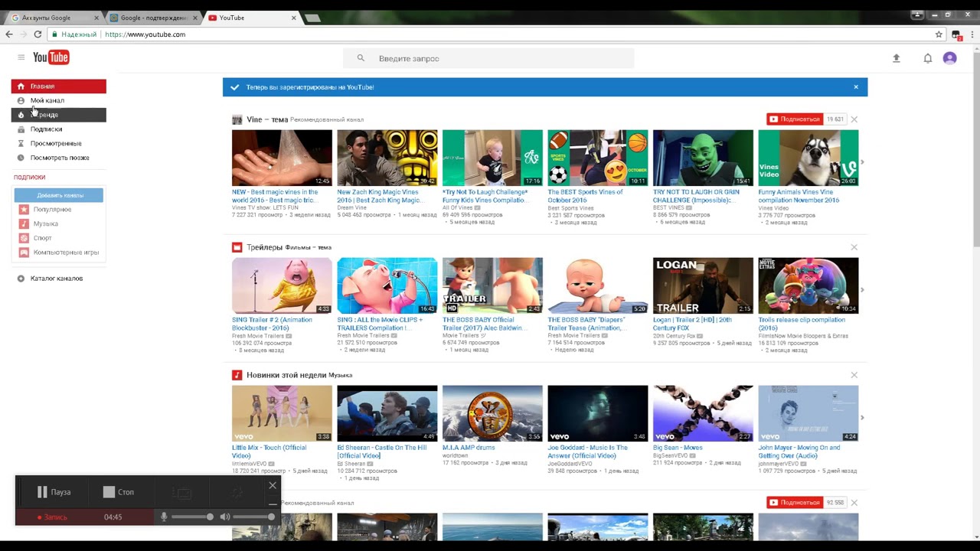The image size is (980, 551).
Task: Click the recorder speaker icon
Action: click(x=224, y=517)
